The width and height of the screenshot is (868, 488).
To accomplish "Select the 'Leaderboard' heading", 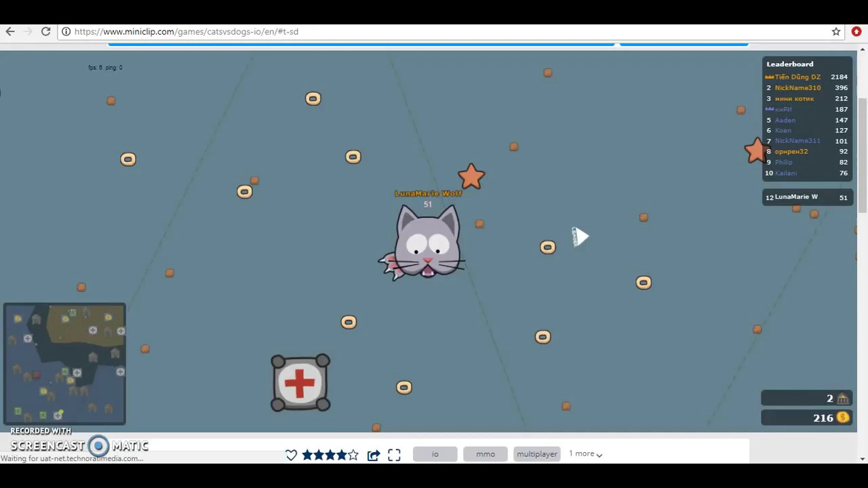I will (x=789, y=64).
